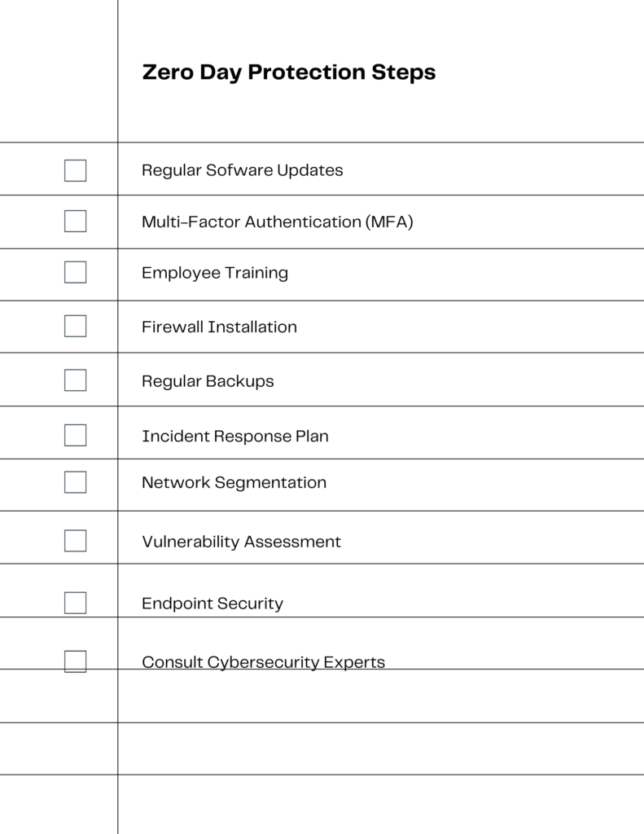644x834 pixels.
Task: Select the Consult Cybersecurity Experts text
Action: pos(263,662)
